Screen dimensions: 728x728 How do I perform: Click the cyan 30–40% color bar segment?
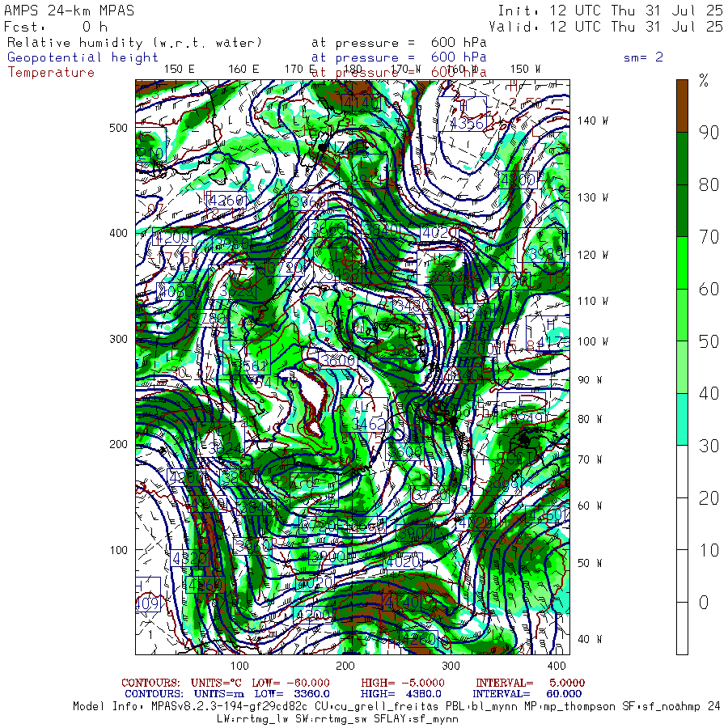point(682,420)
